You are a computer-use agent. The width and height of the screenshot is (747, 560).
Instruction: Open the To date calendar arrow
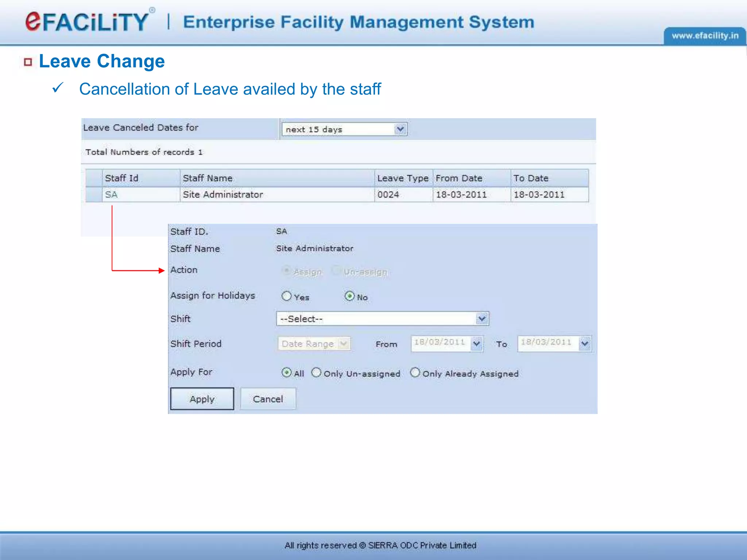pos(585,344)
